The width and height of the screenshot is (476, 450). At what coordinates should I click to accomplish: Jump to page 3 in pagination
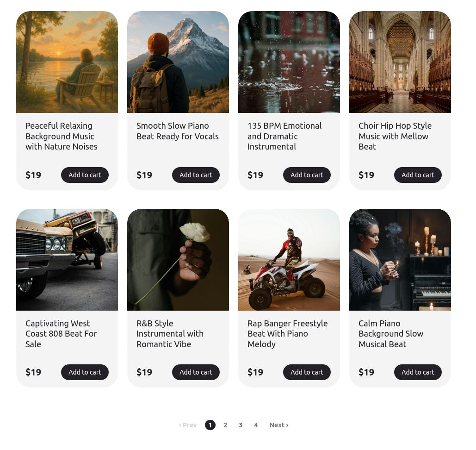pyautogui.click(x=241, y=425)
